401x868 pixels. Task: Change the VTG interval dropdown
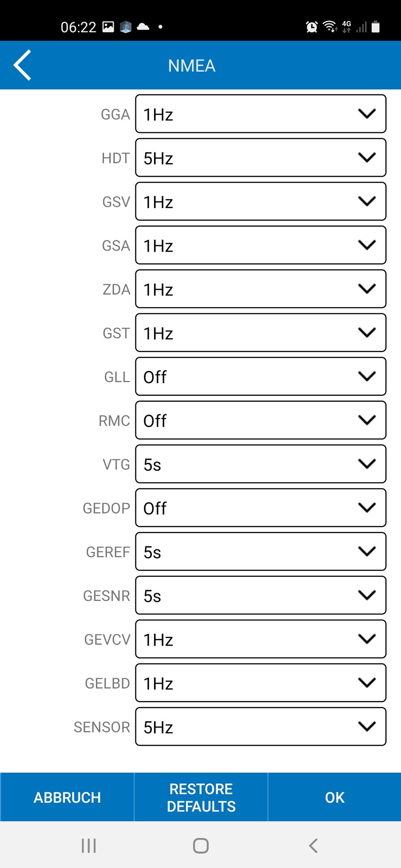point(261,464)
